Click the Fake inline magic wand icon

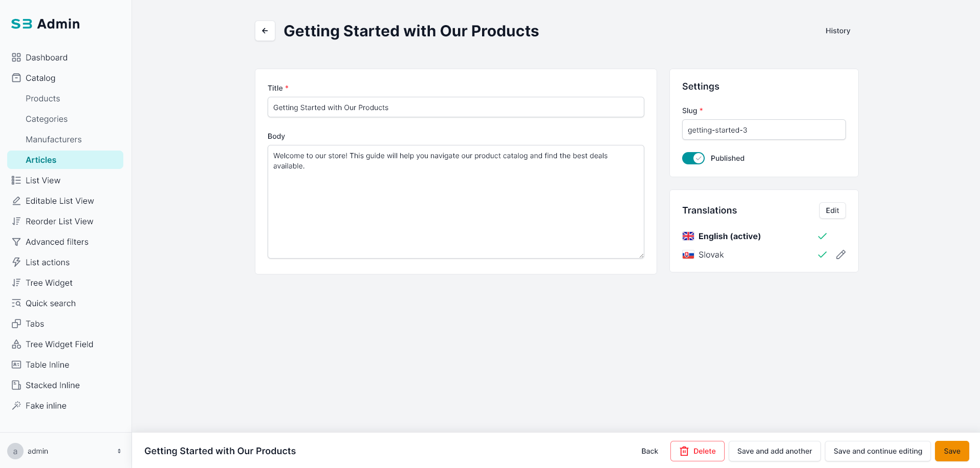16,406
